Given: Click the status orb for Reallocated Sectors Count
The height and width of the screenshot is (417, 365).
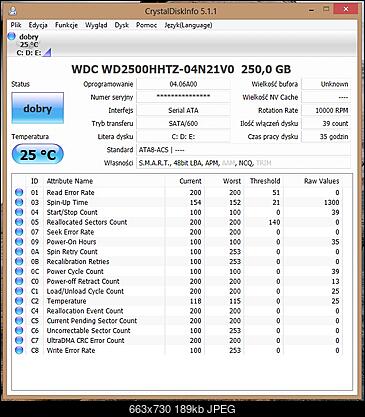Looking at the screenshot, I should (19, 222).
